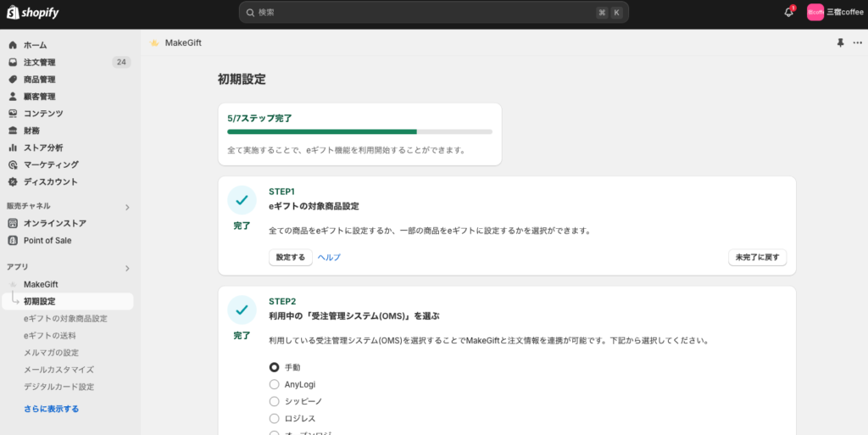Open eギフトの送料 submenu item

(x=50, y=336)
